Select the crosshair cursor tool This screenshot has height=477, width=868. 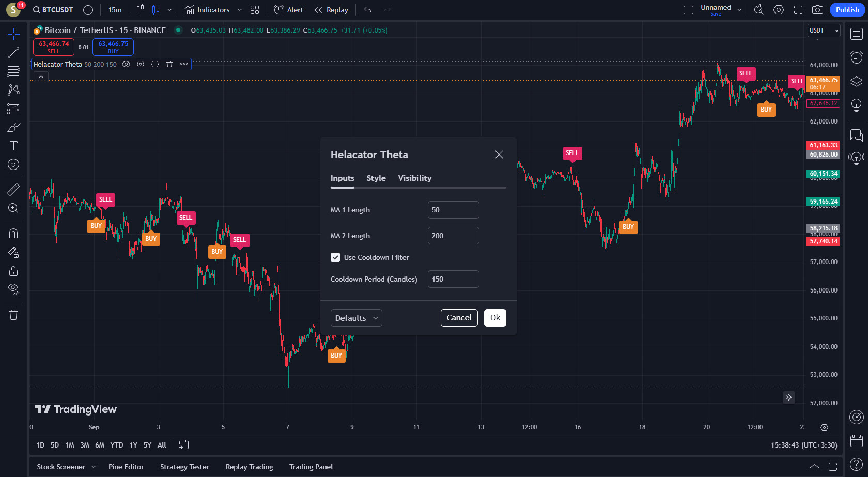click(13, 35)
